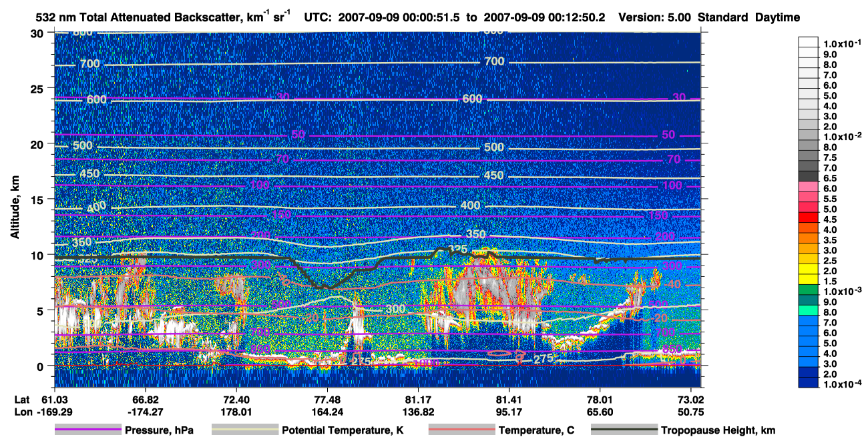Click longitude value 136.82

418,412
